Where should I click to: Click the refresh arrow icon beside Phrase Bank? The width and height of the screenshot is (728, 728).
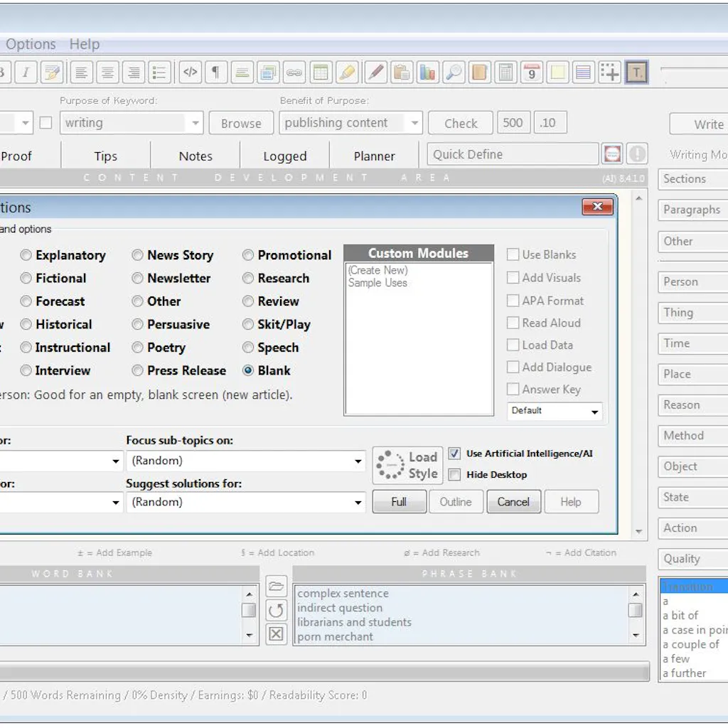[276, 610]
